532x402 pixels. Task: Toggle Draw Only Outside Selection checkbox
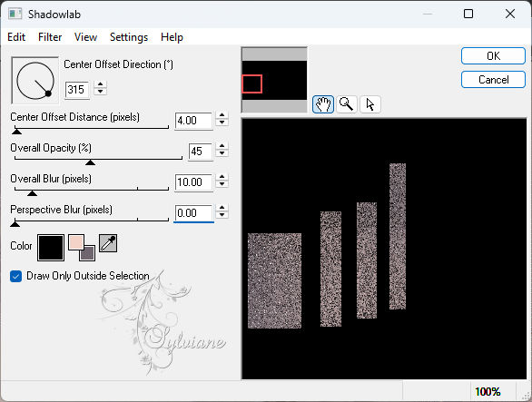[x=16, y=276]
